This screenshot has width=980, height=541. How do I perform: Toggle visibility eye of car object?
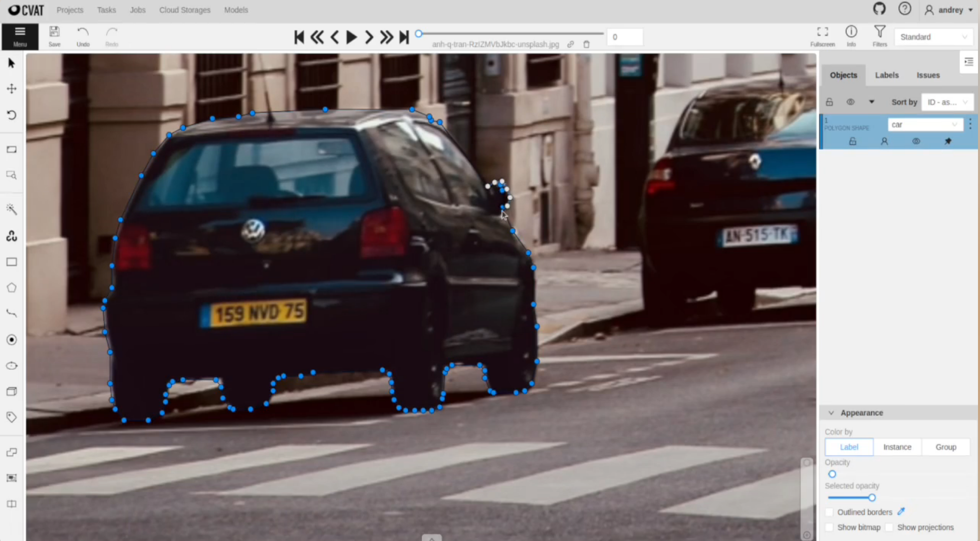pos(916,141)
